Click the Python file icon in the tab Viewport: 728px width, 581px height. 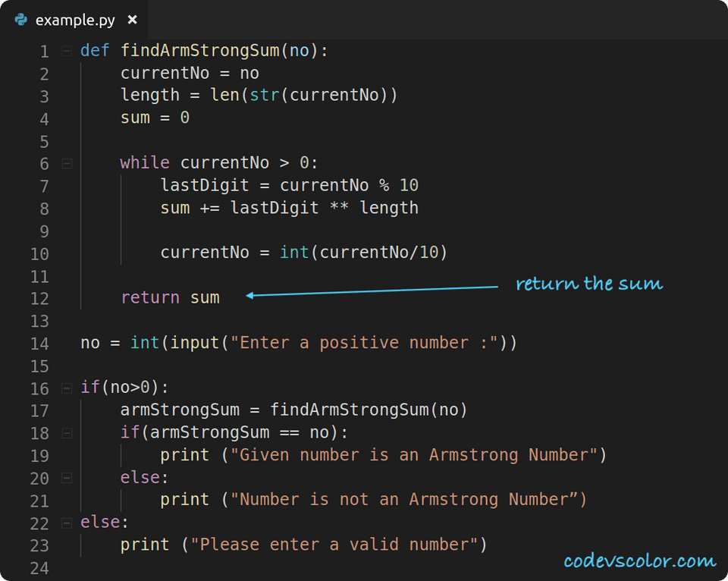click(x=21, y=20)
